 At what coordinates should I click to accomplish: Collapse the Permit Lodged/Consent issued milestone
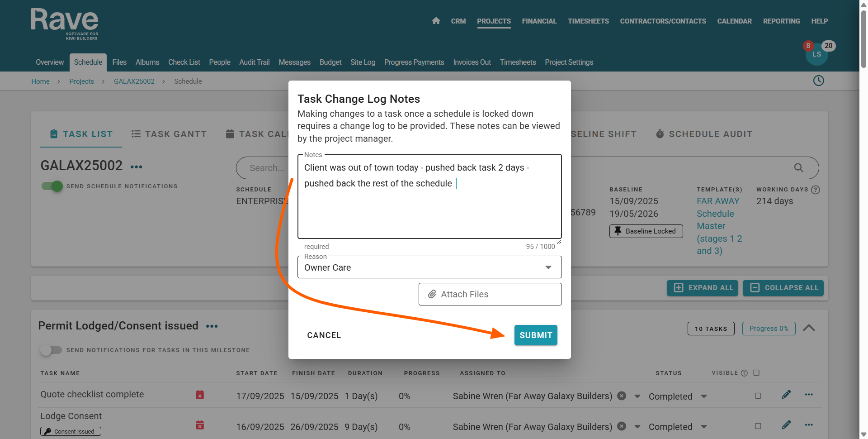point(809,328)
